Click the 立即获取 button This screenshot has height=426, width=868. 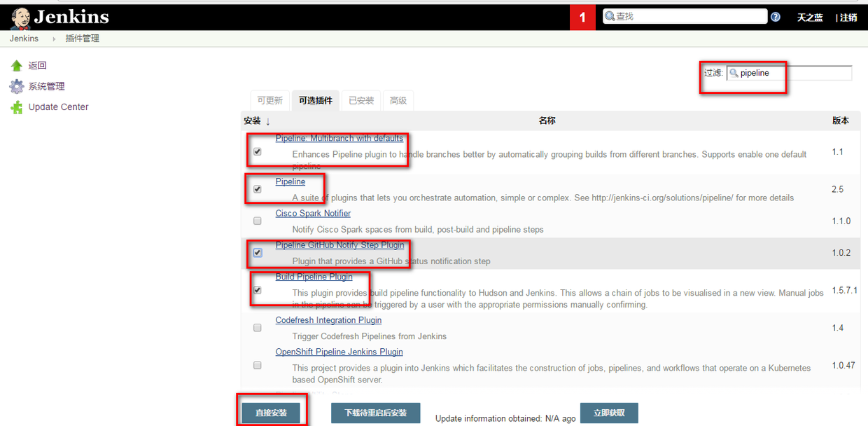(x=609, y=413)
